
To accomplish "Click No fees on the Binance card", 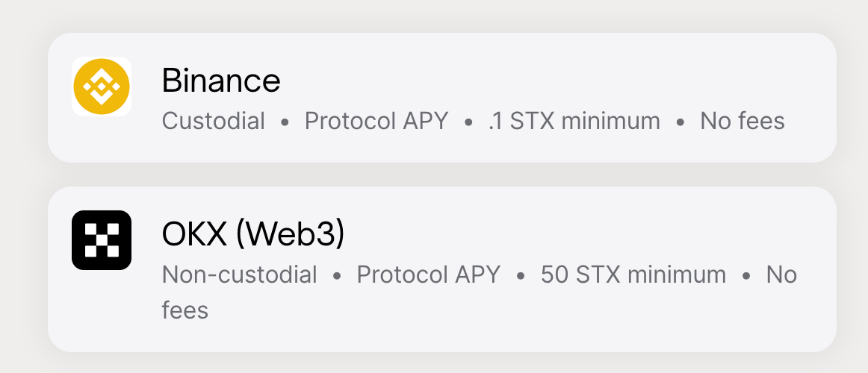I will pos(742,121).
